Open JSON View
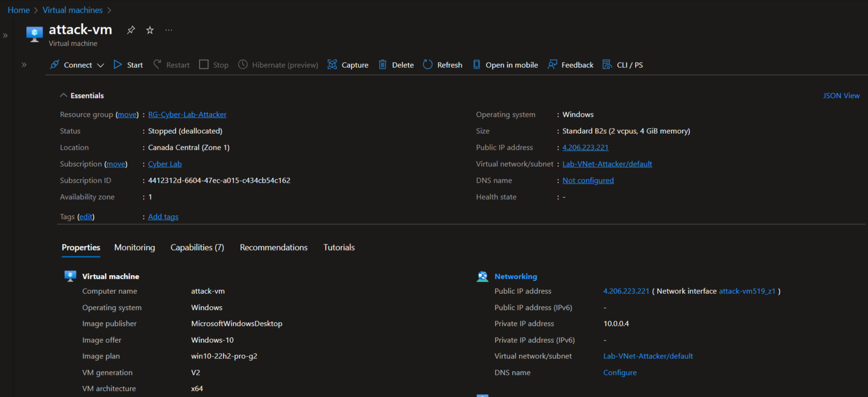Viewport: 868px width, 397px height. pos(841,96)
